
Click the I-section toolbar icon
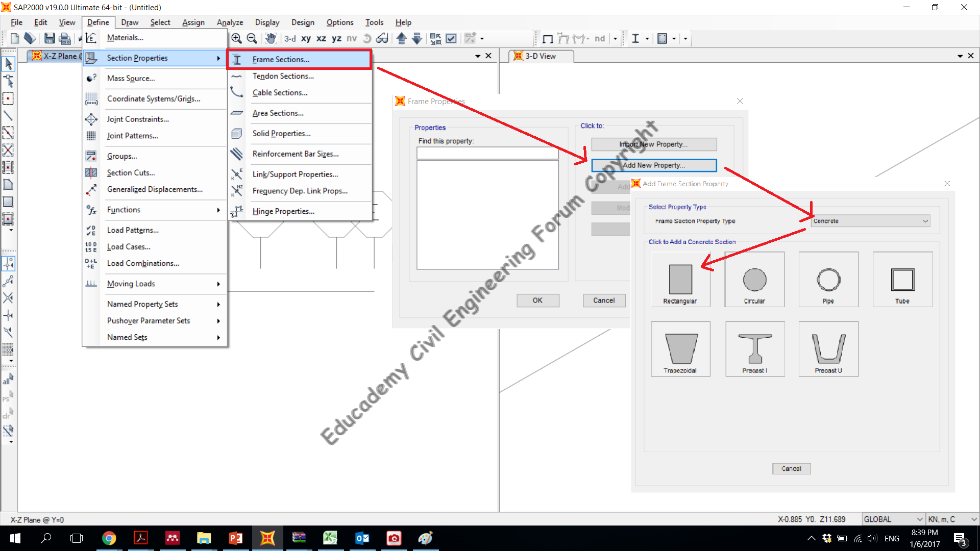click(x=635, y=38)
